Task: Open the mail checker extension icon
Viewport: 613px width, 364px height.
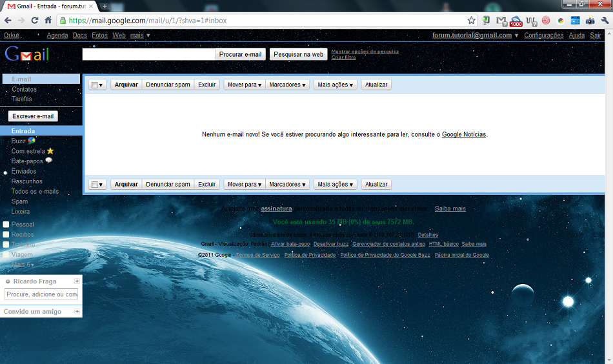Action: (501, 21)
